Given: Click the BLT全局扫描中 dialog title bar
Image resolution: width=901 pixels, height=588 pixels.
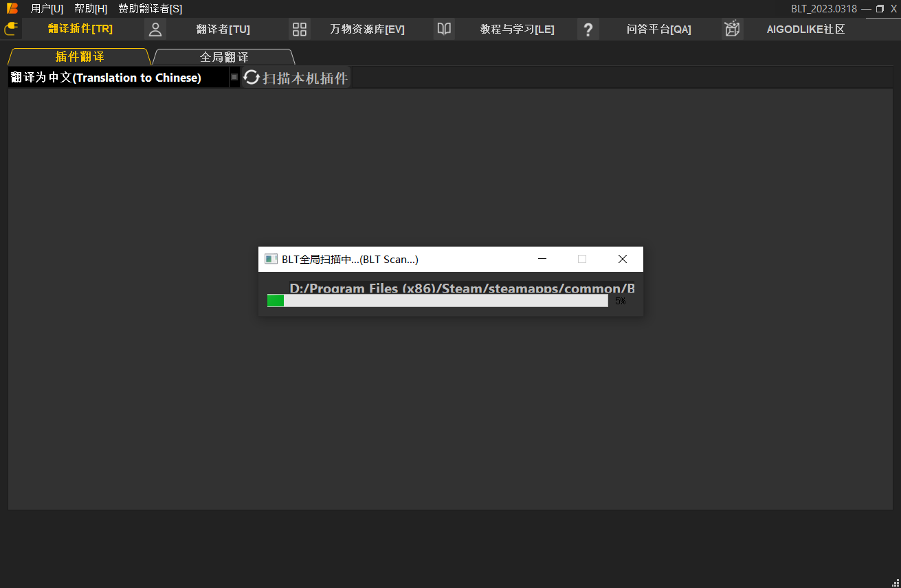Looking at the screenshot, I should click(x=451, y=259).
